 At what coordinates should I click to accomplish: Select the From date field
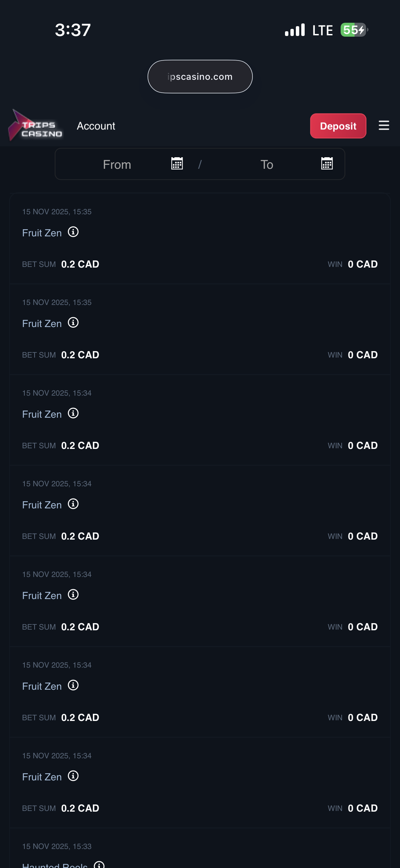pyautogui.click(x=117, y=165)
